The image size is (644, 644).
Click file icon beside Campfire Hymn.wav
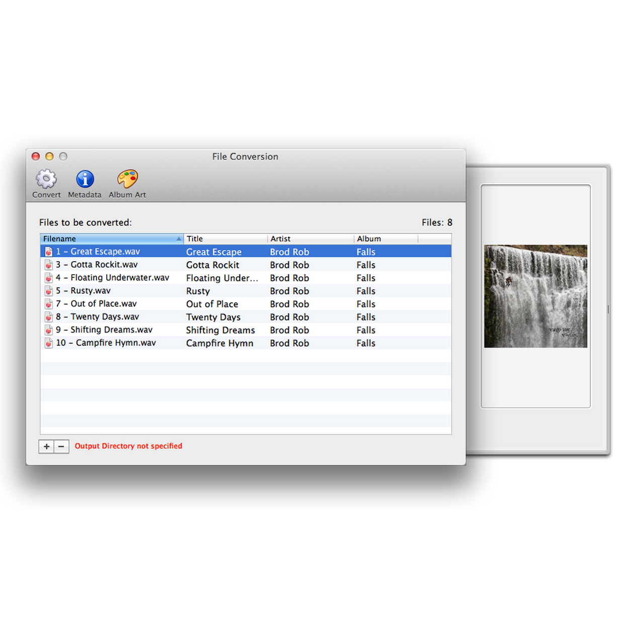(49, 343)
